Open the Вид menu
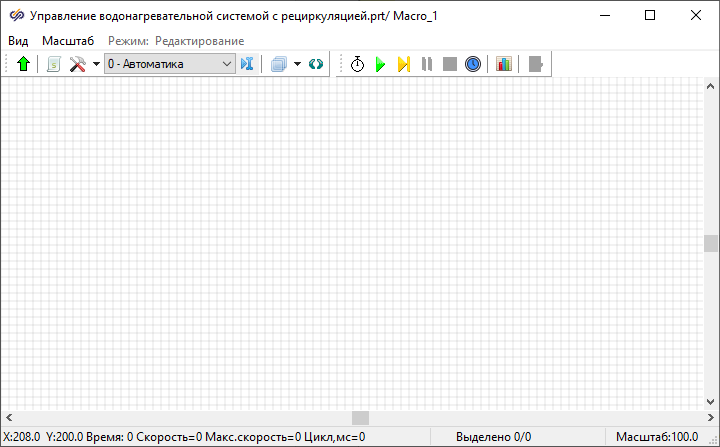Viewport: 720px width, 447px height. click(x=18, y=41)
